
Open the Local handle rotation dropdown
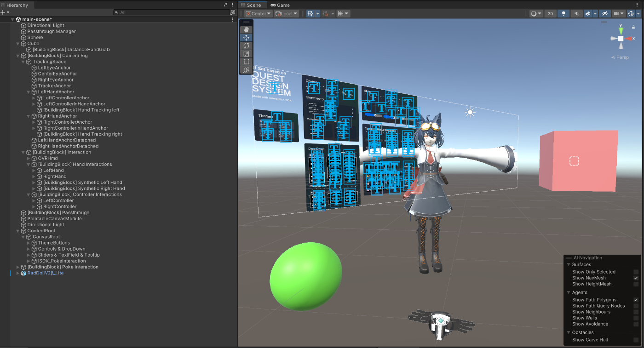[287, 14]
